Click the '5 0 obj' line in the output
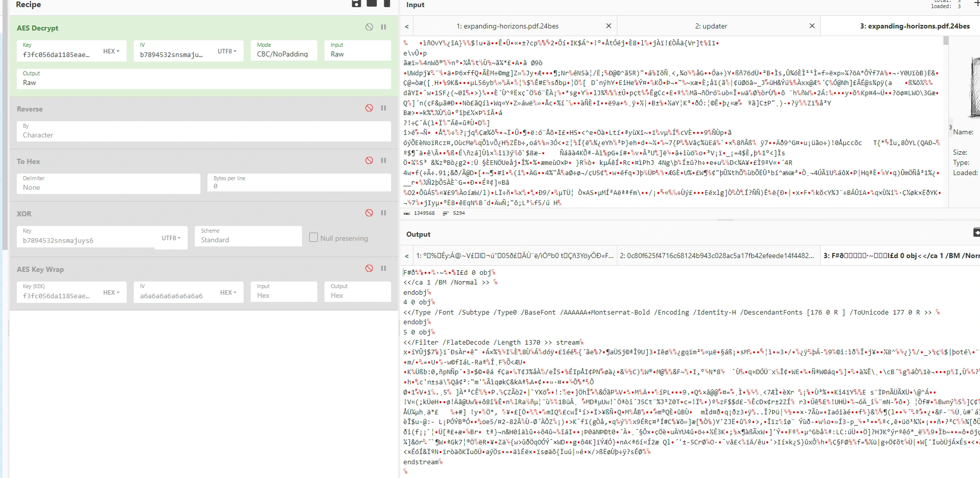 [x=417, y=332]
